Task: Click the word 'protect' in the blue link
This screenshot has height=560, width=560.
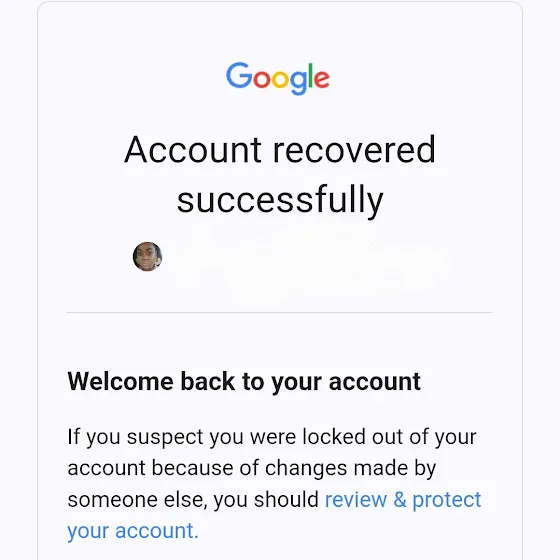Action: [447, 500]
